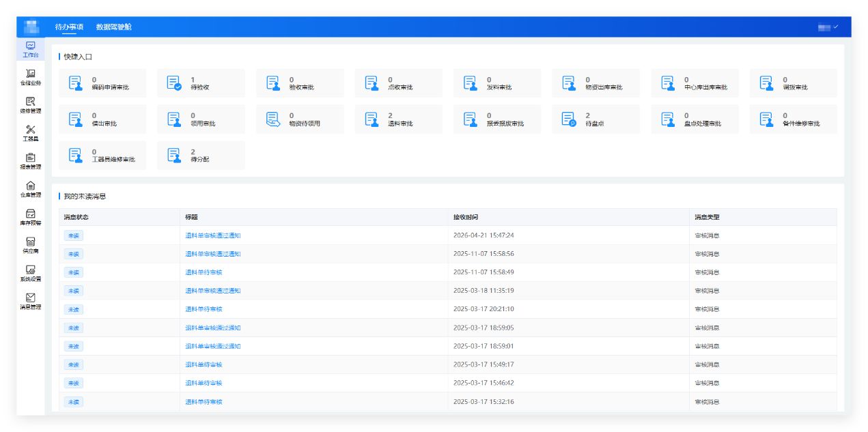Open the 备件维修审批 shortcut card
Viewport: 868px width, 432px height.
(x=793, y=119)
